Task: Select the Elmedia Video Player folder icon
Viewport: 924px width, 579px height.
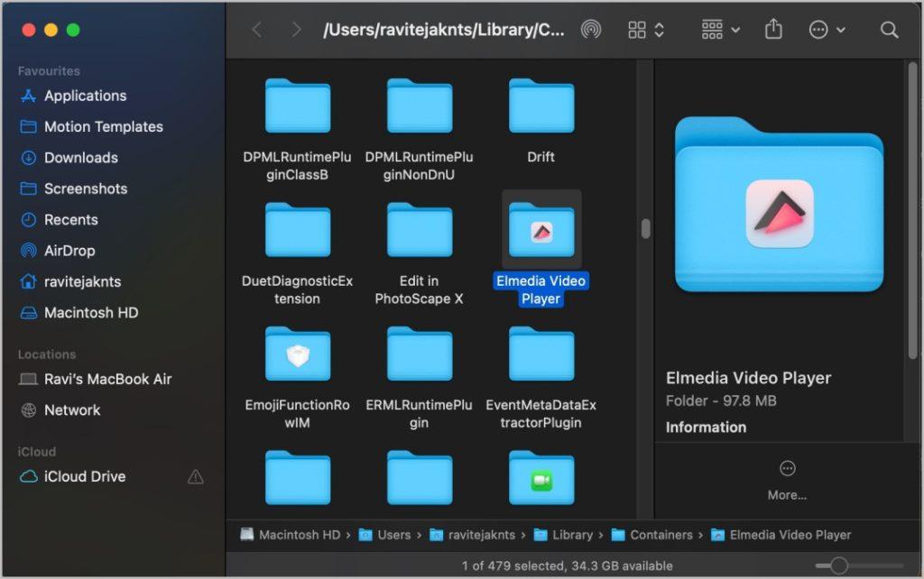Action: 541,230
